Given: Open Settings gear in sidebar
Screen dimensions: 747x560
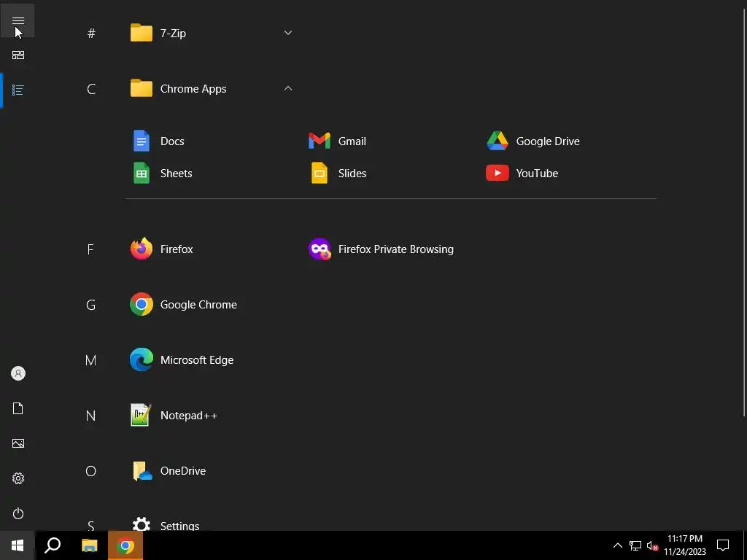Looking at the screenshot, I should click(x=18, y=478).
